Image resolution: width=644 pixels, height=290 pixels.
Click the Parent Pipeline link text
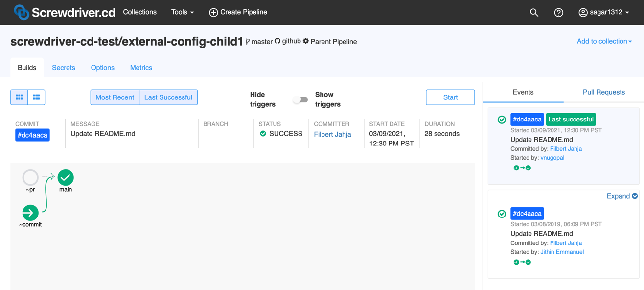334,42
